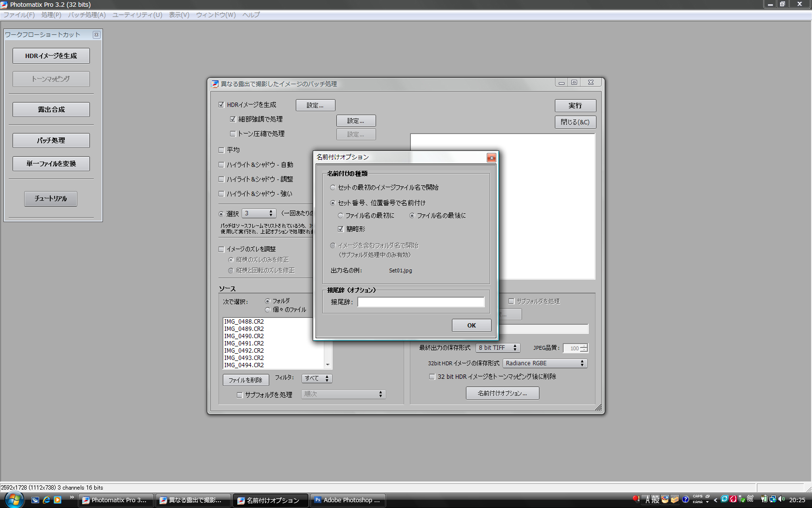Open the フィルタ dropdown showing すべて
This screenshot has height=508, width=812.
click(317, 378)
